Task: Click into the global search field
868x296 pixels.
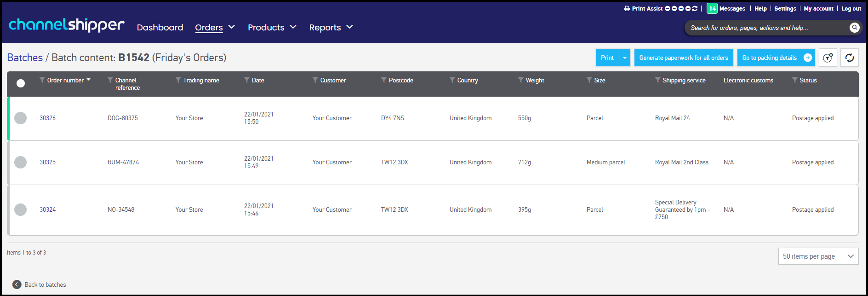Action: point(765,28)
